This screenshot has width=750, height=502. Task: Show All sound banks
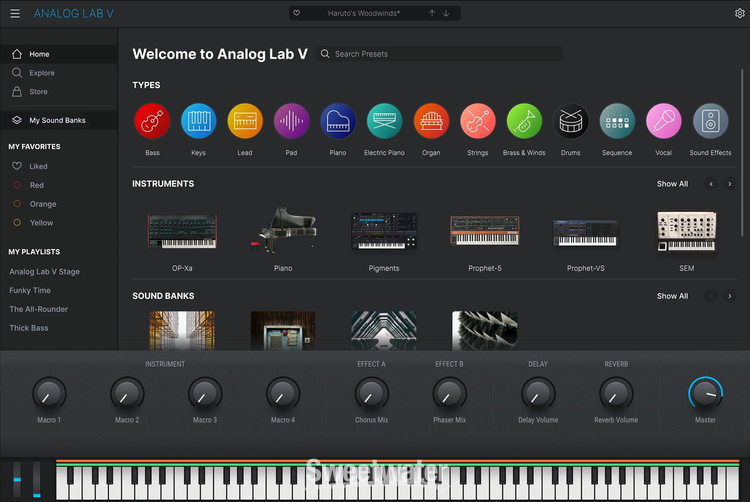(x=672, y=296)
